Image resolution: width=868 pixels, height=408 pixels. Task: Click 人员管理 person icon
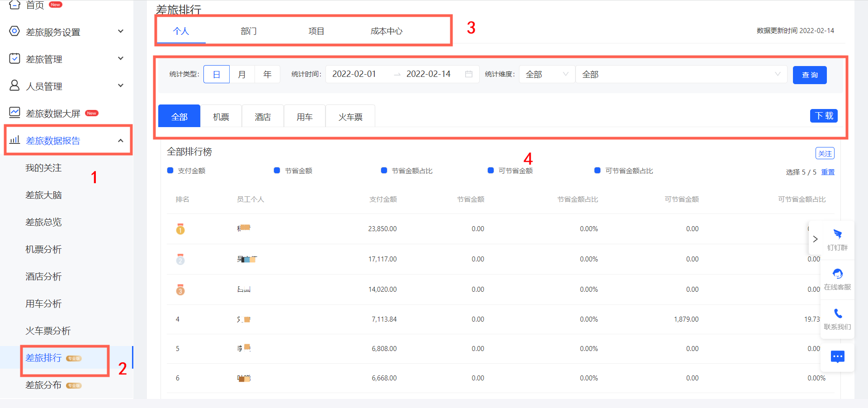[14, 85]
